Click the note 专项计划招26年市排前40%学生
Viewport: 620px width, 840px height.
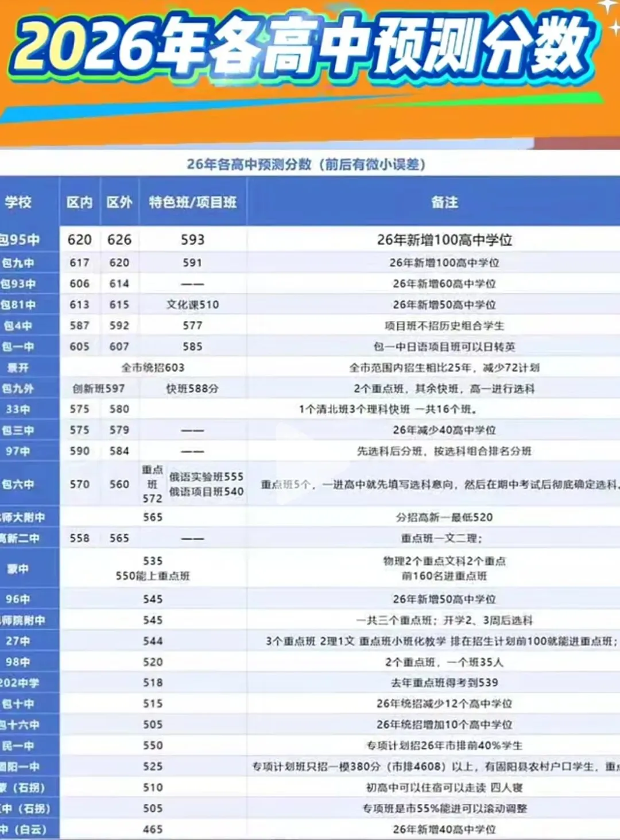(444, 746)
